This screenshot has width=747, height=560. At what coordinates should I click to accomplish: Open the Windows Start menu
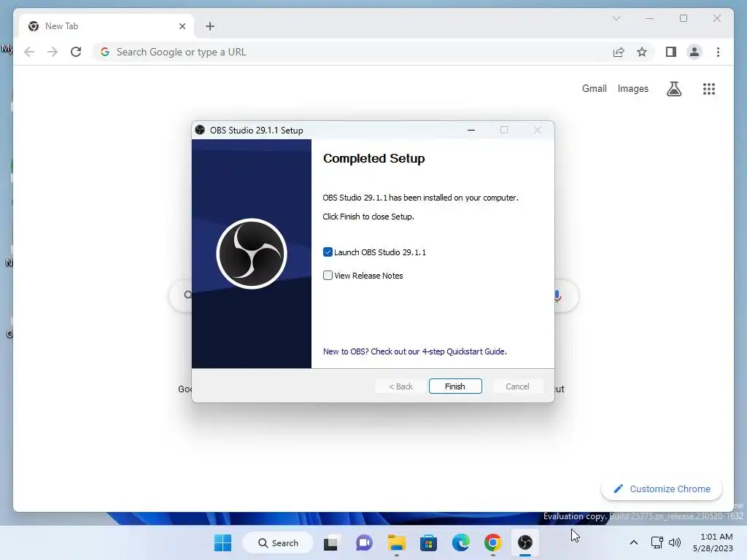click(x=223, y=542)
